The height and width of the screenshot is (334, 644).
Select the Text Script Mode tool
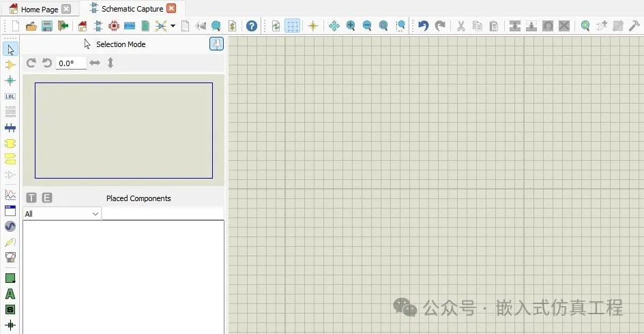pos(10,112)
